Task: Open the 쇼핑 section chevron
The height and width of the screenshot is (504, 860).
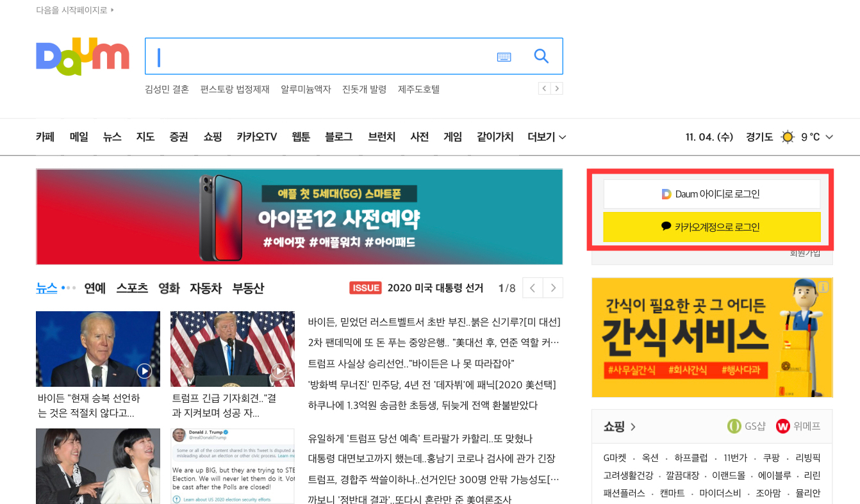Action: [x=633, y=427]
